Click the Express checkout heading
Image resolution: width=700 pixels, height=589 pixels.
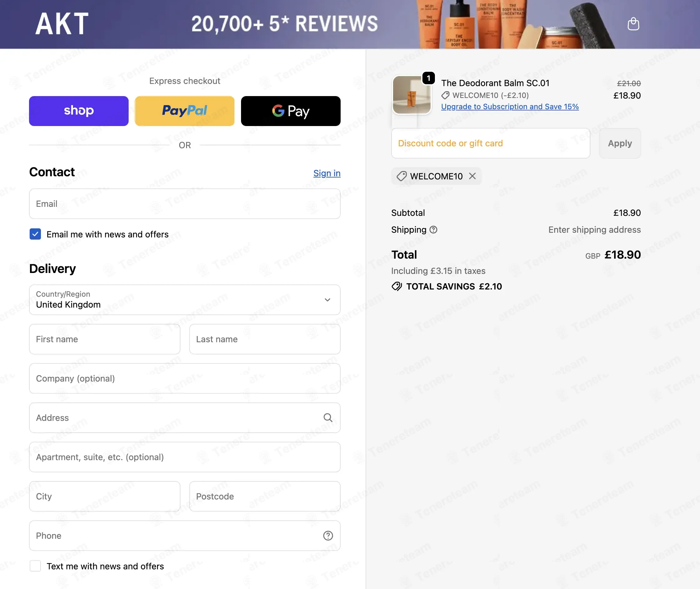pos(185,81)
